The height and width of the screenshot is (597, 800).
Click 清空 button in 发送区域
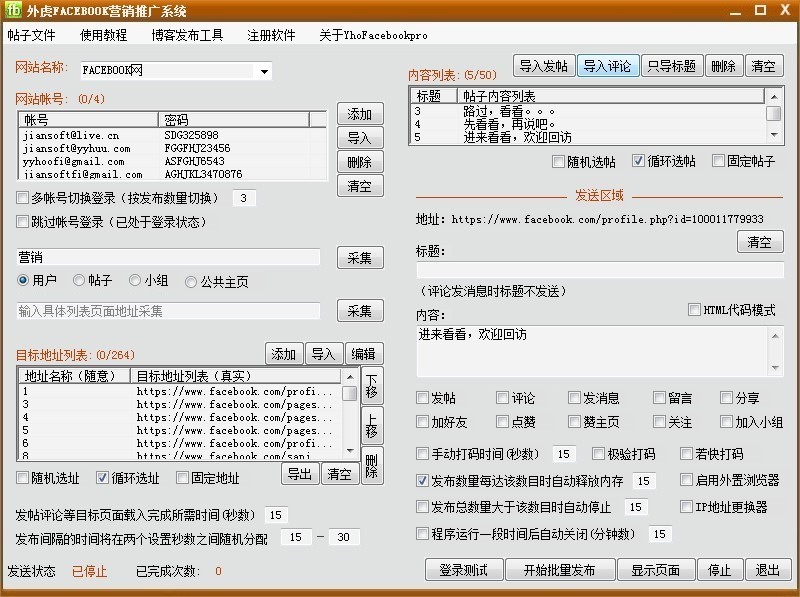[760, 242]
